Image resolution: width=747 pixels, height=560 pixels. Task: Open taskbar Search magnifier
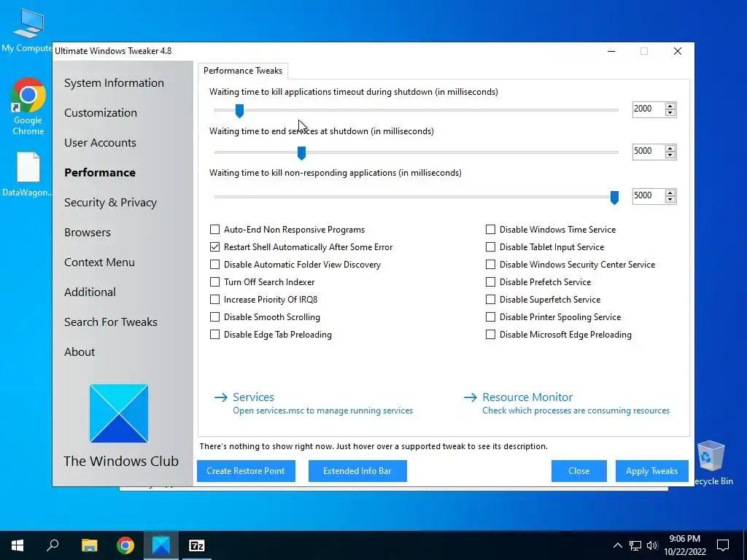coord(53,545)
